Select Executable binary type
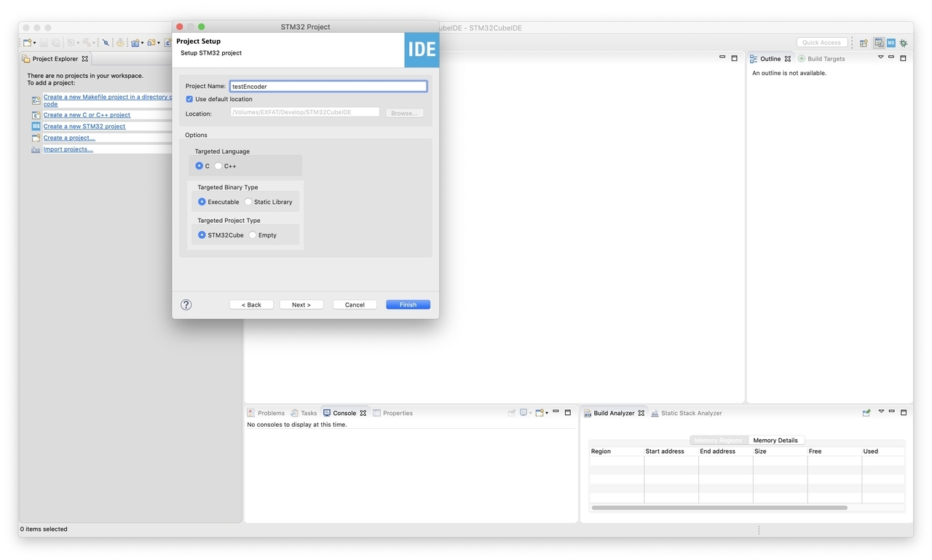The image size is (932, 560). [202, 202]
